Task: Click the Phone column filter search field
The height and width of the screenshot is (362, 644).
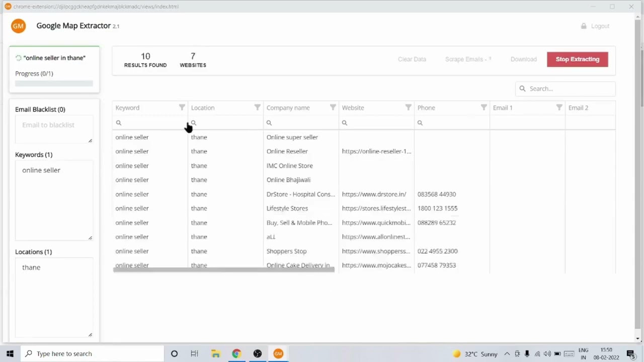Action: [x=452, y=123]
